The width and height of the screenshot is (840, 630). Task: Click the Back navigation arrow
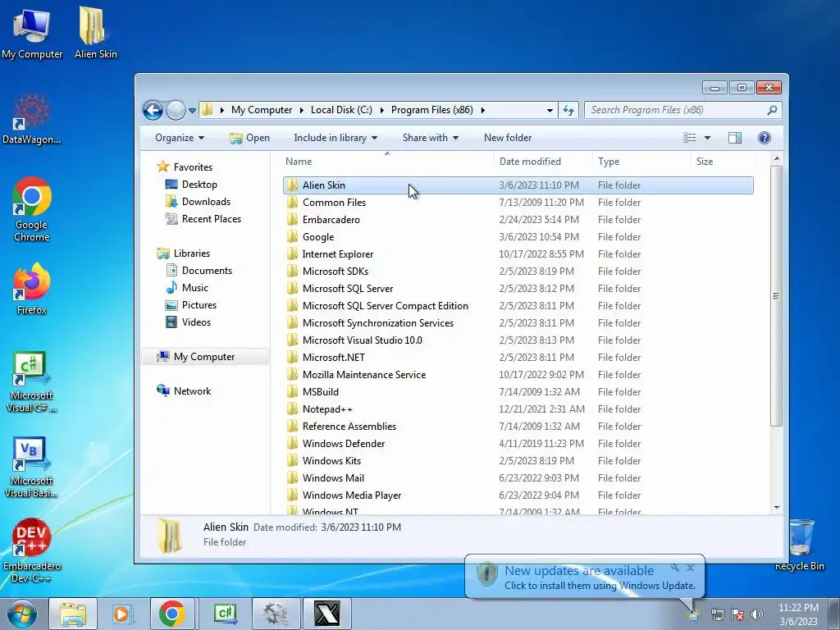[x=153, y=111]
